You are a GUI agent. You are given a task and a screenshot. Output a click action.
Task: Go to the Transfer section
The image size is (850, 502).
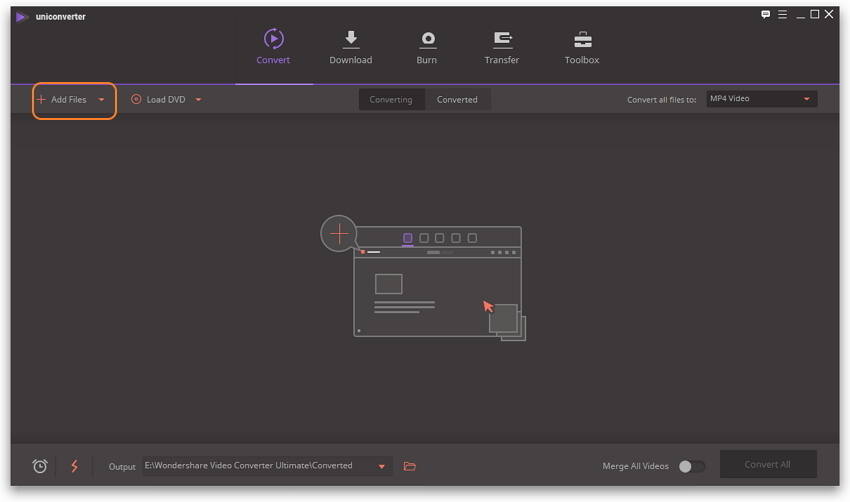click(501, 47)
